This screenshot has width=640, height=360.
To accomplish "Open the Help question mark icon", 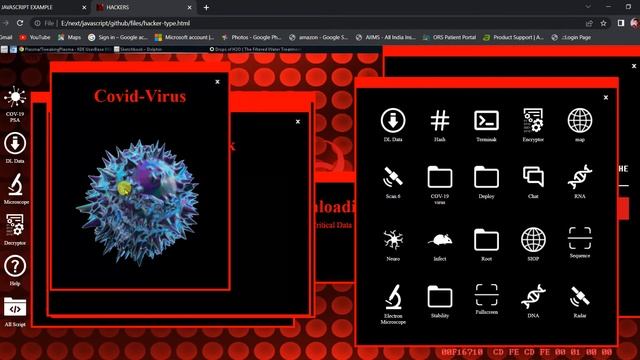I will 15,270.
